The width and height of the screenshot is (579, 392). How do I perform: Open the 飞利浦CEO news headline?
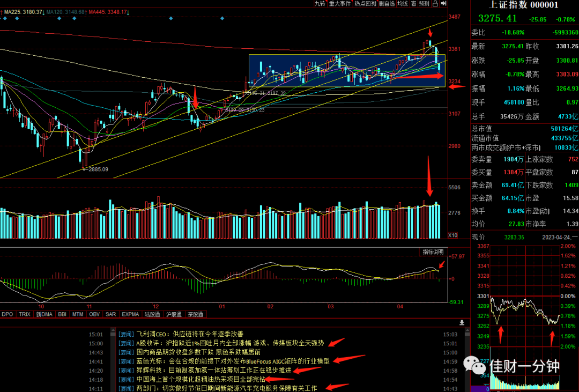pyautogui.click(x=190, y=334)
